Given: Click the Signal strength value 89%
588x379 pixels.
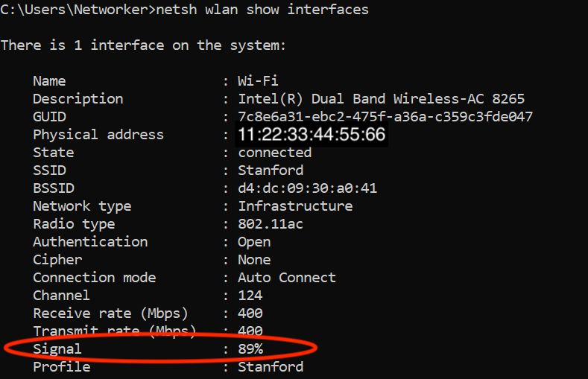Looking at the screenshot, I should point(250,348).
